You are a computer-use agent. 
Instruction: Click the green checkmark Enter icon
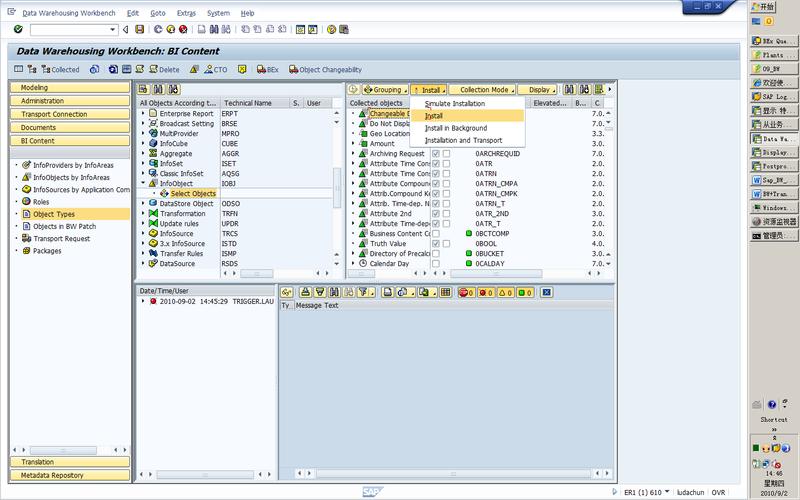[18, 29]
